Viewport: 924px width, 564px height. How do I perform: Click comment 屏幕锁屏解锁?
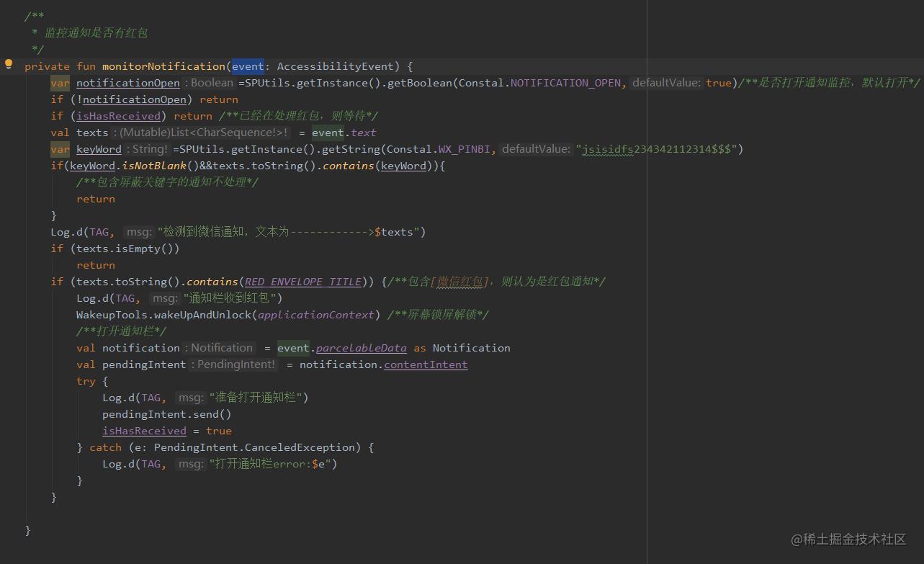point(438,315)
